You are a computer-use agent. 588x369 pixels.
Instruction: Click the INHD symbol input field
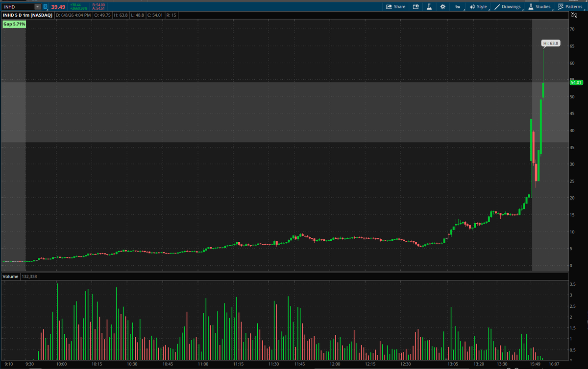coord(18,7)
